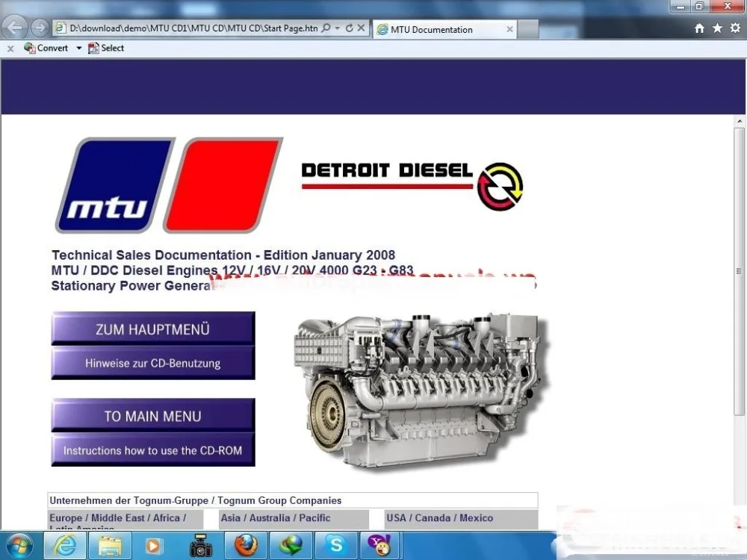Open Instructions how to use the CD-ROM
747x560 pixels.
tap(152, 450)
